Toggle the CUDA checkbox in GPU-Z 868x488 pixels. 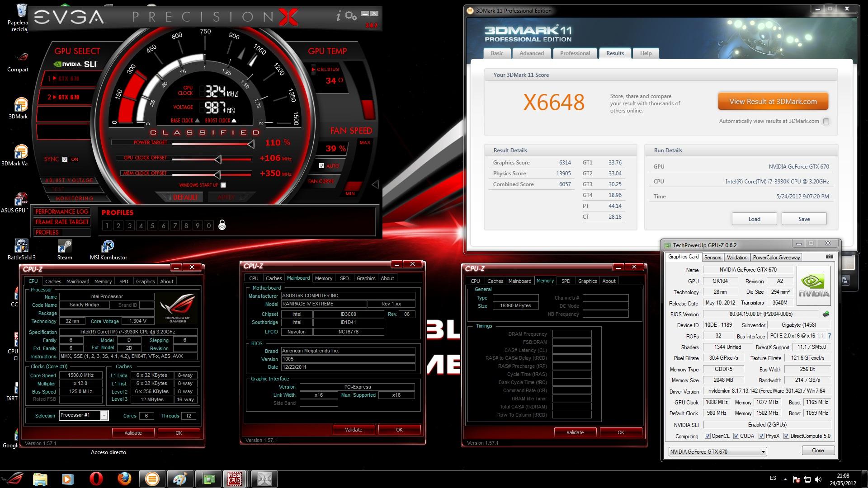(x=736, y=436)
